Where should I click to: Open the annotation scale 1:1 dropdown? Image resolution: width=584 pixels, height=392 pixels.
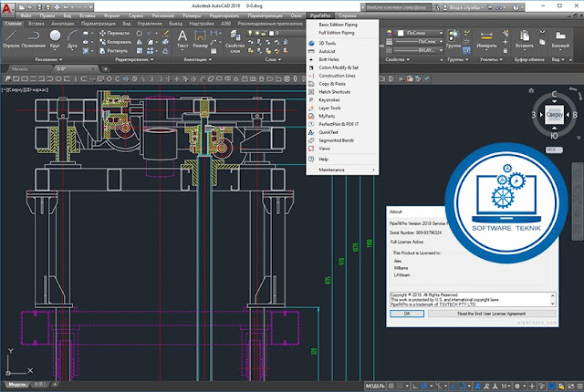click(506, 387)
